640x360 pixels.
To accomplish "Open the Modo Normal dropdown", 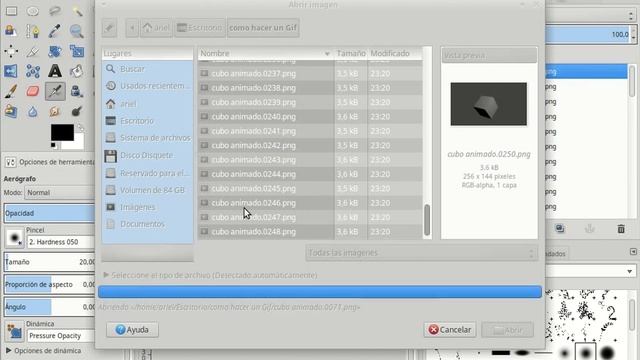I will tap(60, 192).
